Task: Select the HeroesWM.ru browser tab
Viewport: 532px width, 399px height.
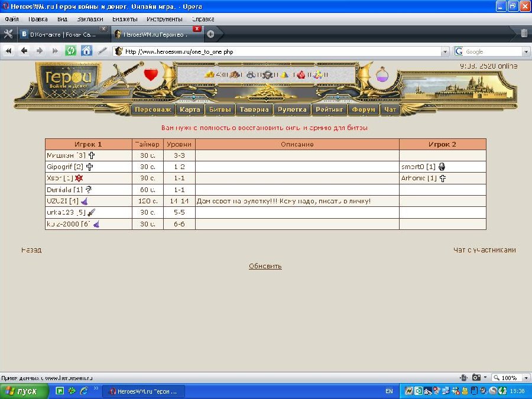Action: (x=156, y=34)
